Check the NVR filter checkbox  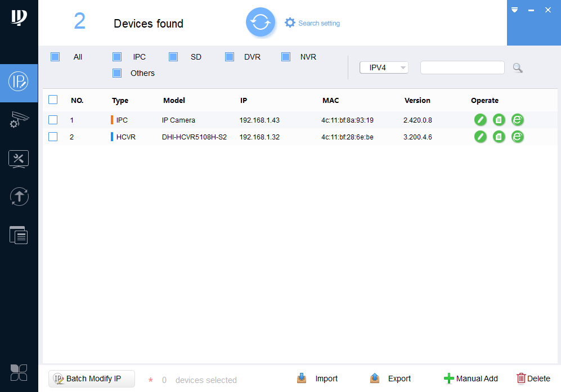(285, 56)
